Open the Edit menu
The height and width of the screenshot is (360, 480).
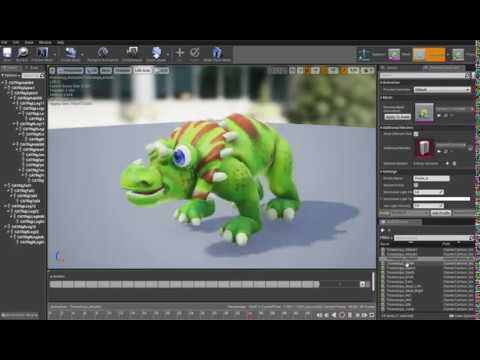tap(16, 42)
